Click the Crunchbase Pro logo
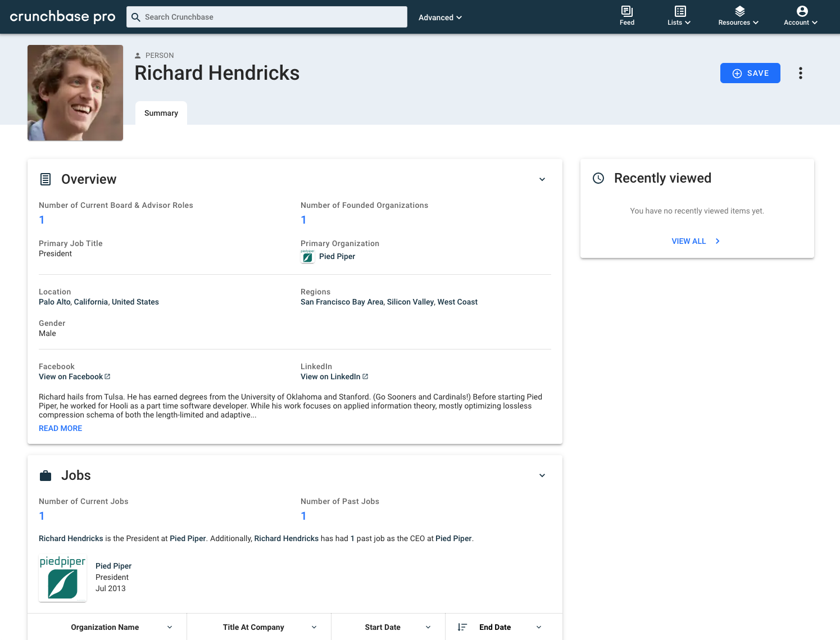This screenshot has width=840, height=640. 62,17
